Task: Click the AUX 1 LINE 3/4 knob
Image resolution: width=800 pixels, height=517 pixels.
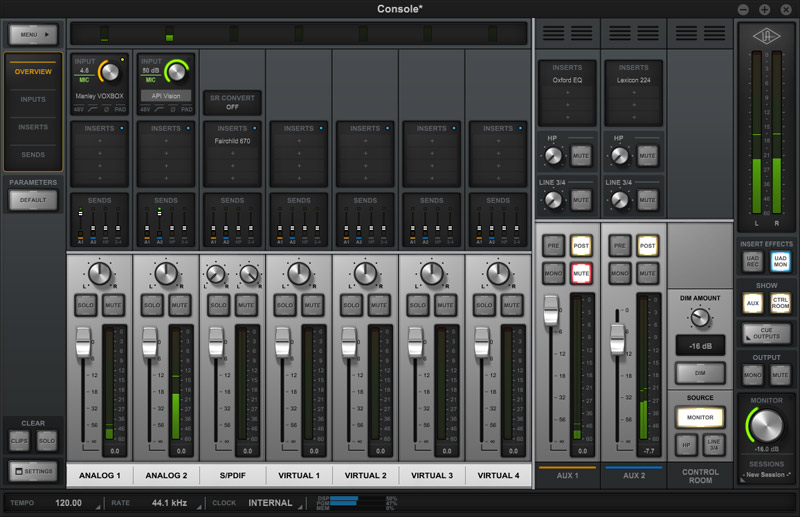Action: pos(553,200)
